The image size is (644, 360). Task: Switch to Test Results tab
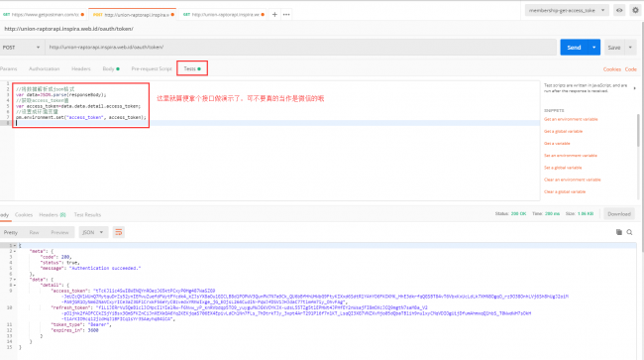(x=87, y=215)
